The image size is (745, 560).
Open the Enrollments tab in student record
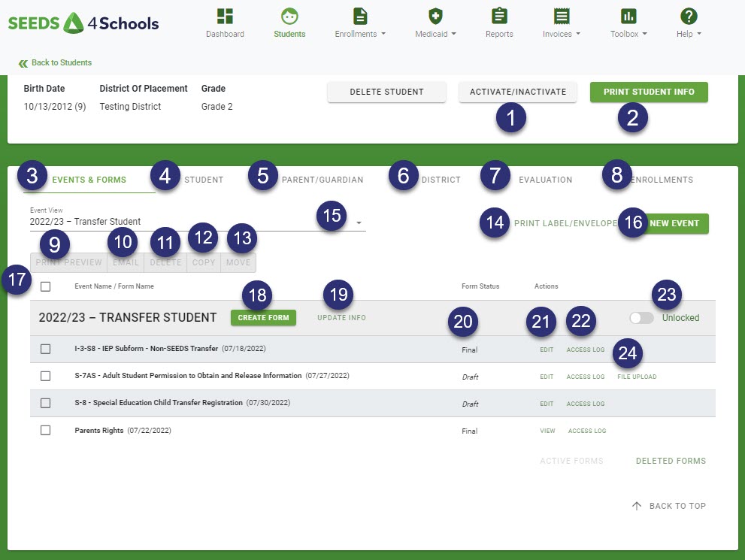click(x=662, y=180)
